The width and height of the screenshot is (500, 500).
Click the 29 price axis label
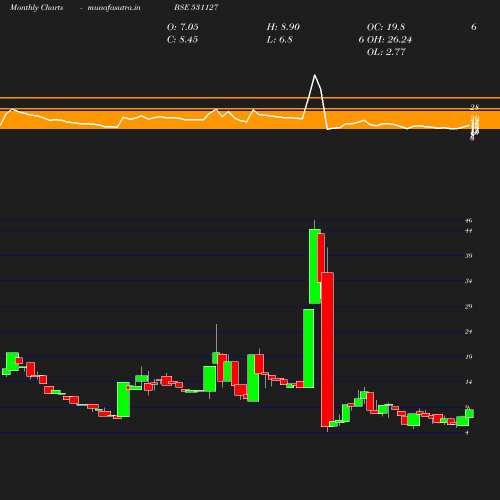click(x=469, y=306)
